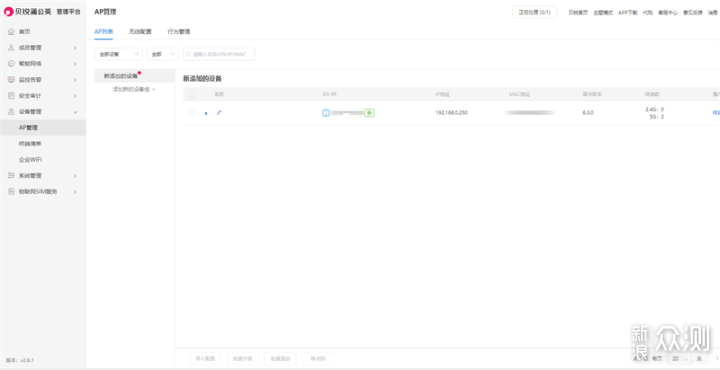Click the IP地址 column header

[443, 94]
